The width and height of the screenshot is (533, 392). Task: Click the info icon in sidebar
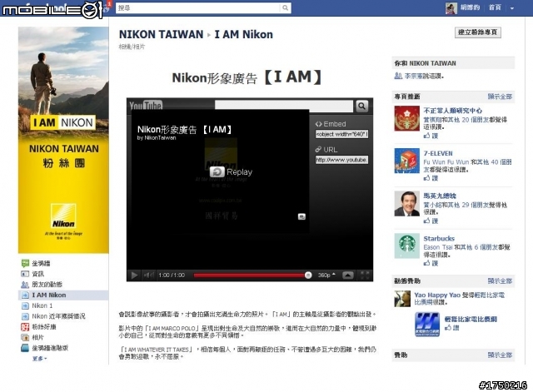[25, 274]
